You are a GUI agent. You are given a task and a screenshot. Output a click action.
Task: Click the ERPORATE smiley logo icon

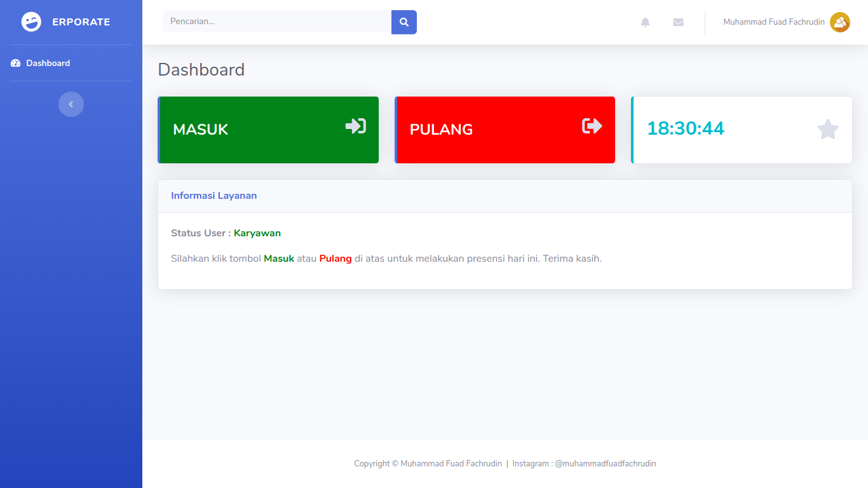[31, 22]
